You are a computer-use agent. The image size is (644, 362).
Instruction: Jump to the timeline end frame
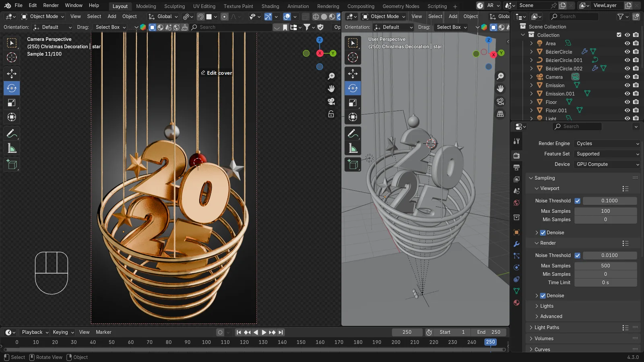[x=281, y=332]
